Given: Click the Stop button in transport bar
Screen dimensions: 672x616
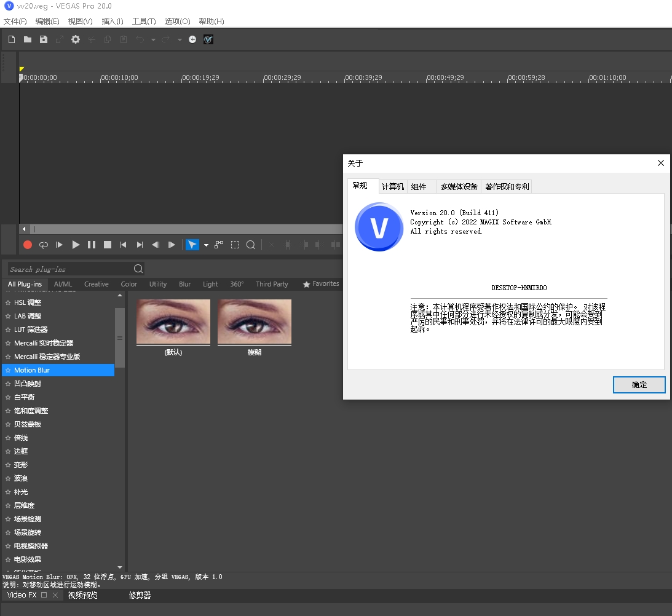Looking at the screenshot, I should pos(108,245).
